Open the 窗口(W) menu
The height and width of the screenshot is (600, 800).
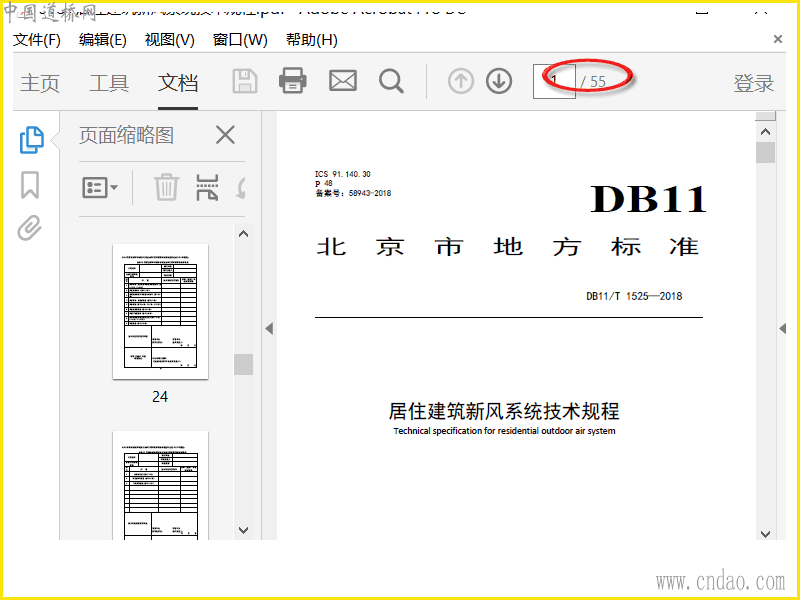tap(240, 39)
